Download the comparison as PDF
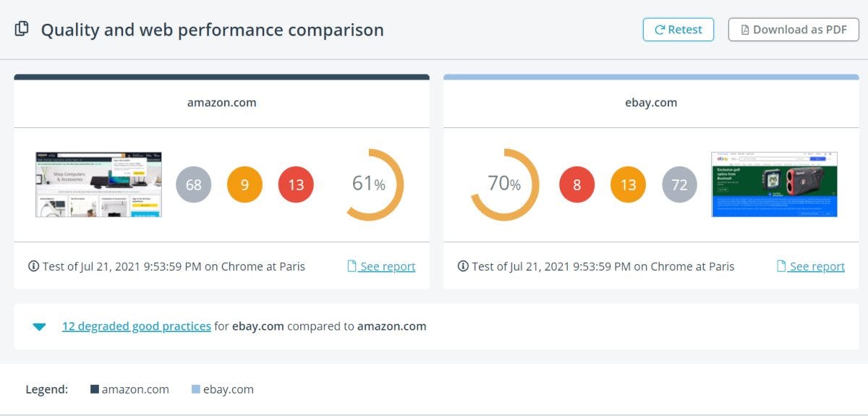 793,30
